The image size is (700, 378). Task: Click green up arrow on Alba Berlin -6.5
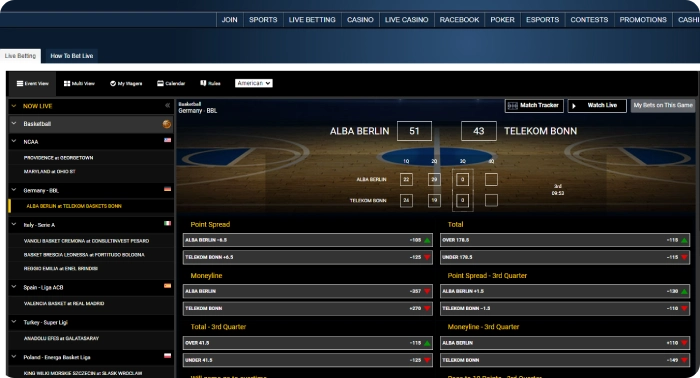click(427, 241)
